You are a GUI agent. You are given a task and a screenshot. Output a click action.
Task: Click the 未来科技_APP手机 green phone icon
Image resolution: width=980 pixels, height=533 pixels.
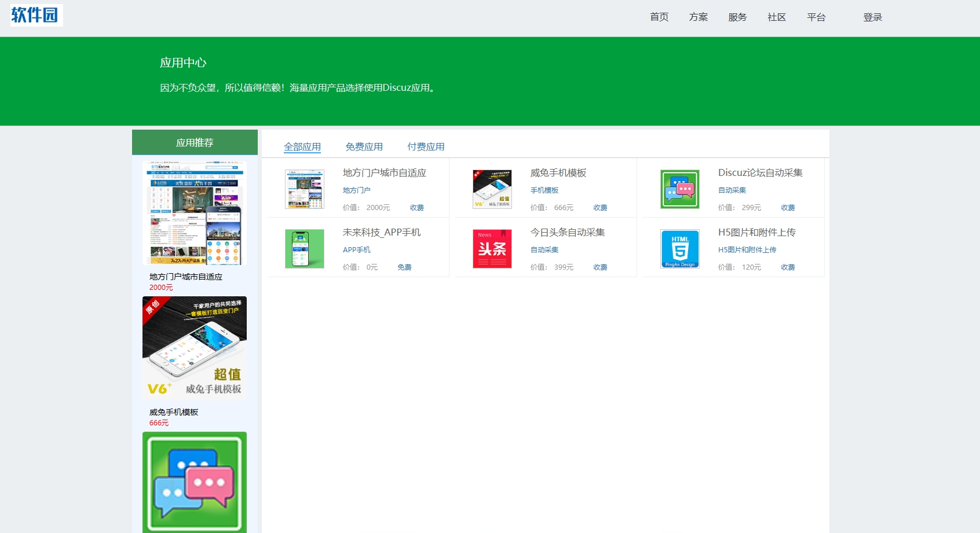pyautogui.click(x=304, y=249)
